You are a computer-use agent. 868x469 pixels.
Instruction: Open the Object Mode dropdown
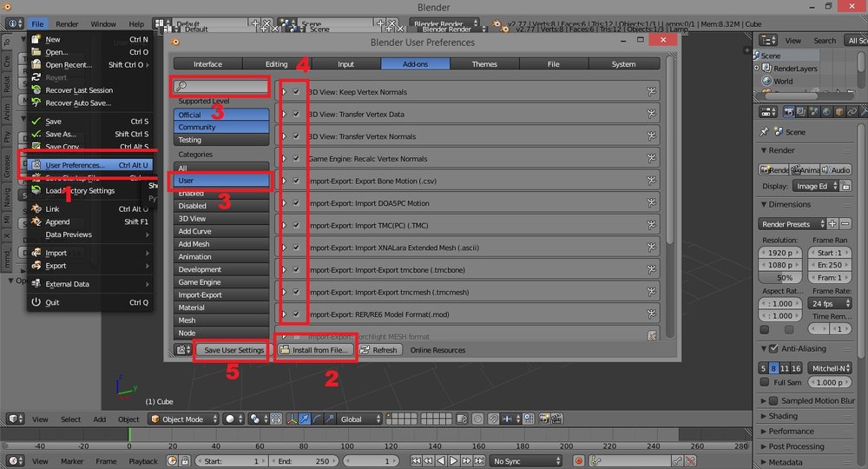tap(182, 419)
